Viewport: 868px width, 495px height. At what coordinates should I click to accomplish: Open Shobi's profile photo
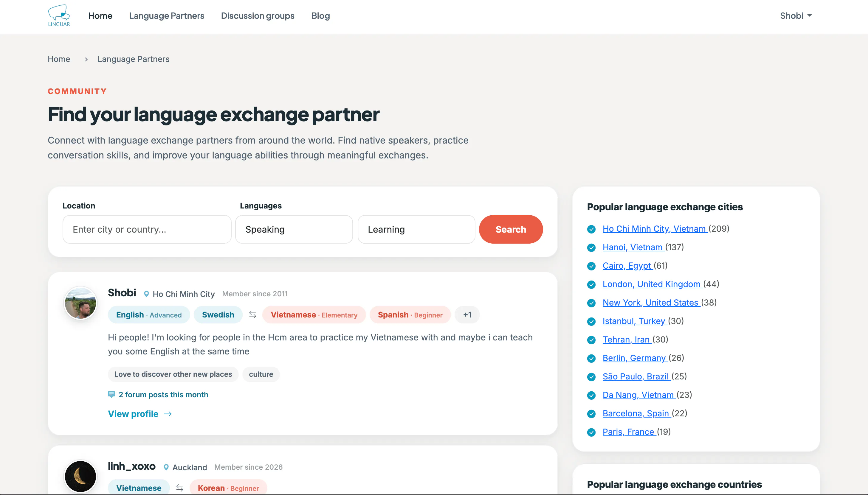[80, 303]
